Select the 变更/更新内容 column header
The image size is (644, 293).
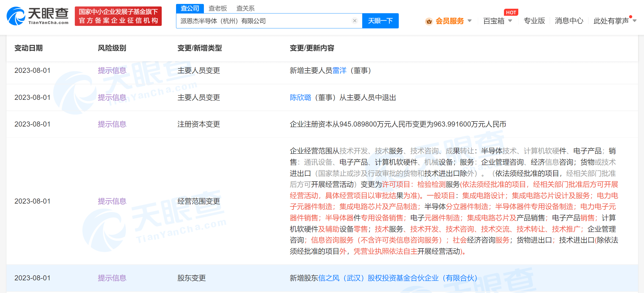click(x=312, y=48)
